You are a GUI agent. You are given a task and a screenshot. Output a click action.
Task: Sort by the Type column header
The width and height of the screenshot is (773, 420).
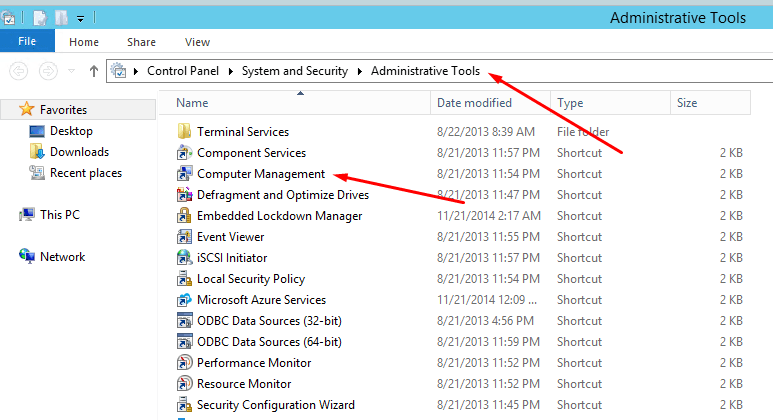610,103
